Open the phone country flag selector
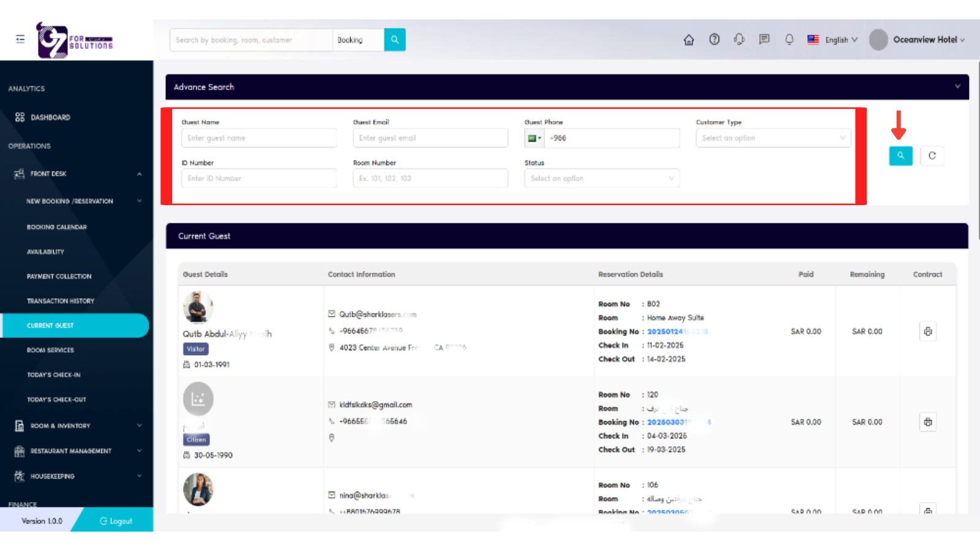980x551 pixels. (534, 138)
